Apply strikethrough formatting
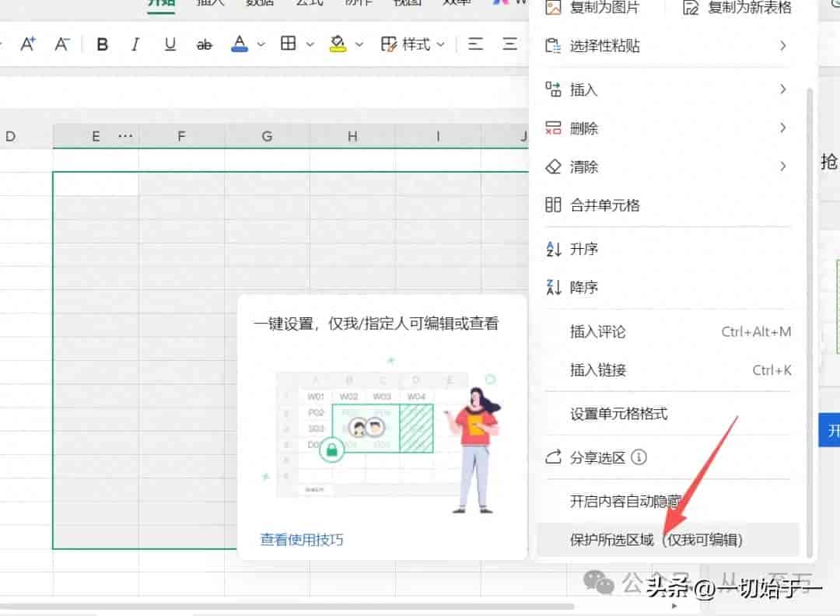Screen dimensions: 840x616 [x=204, y=45]
